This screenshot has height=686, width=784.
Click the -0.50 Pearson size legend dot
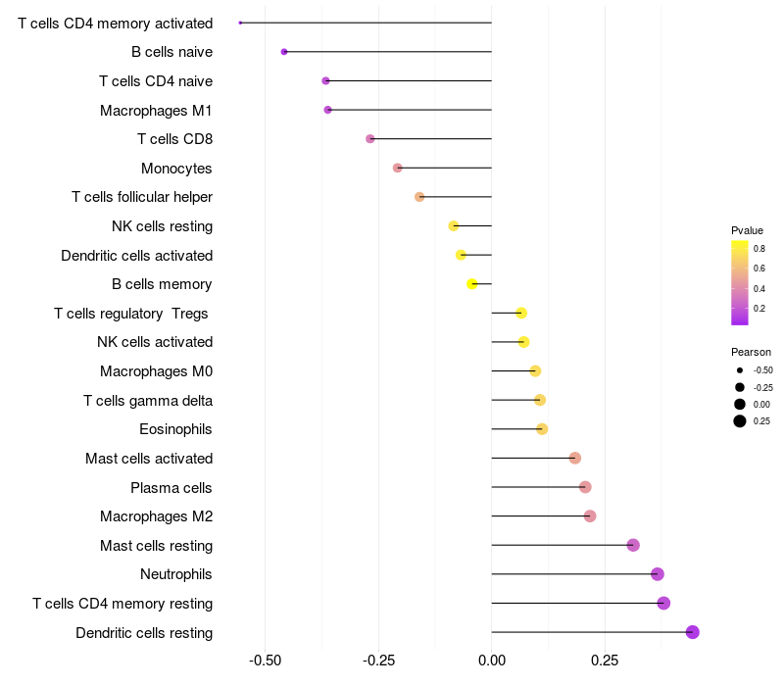tap(740, 370)
